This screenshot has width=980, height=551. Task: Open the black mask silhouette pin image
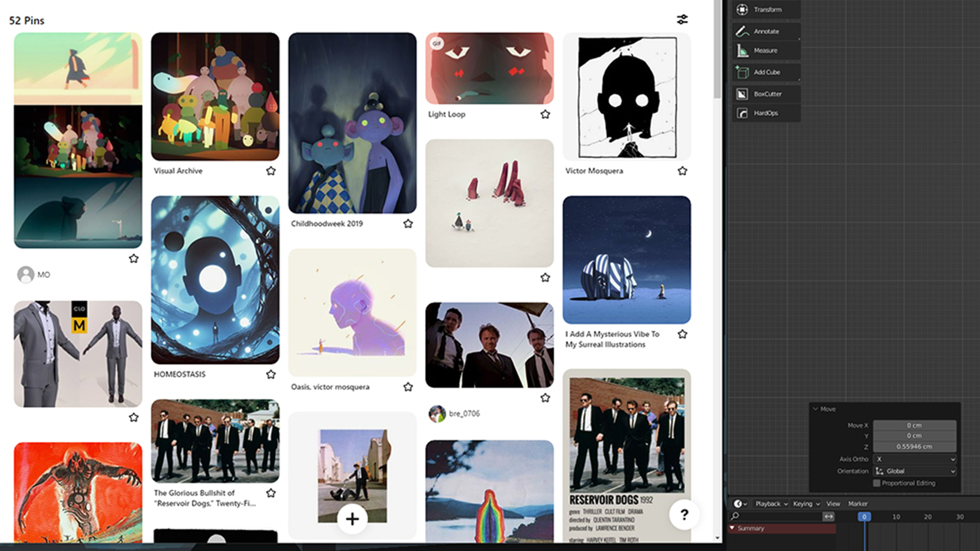(627, 96)
